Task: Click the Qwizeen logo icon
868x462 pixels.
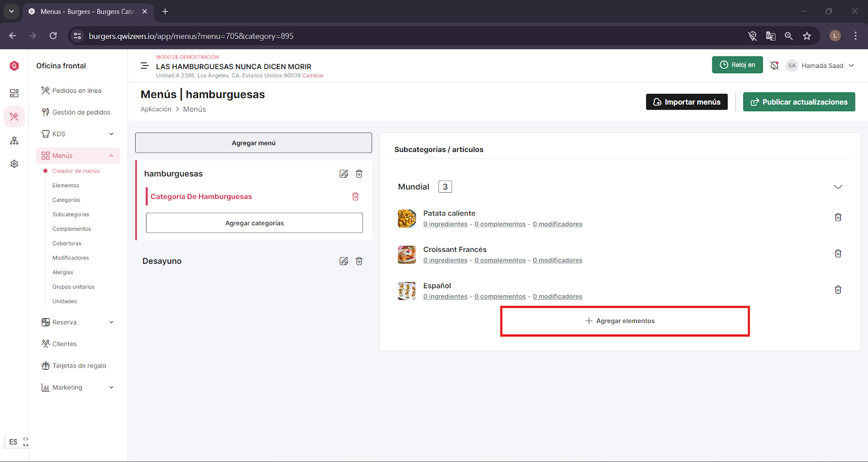Action: (14, 66)
